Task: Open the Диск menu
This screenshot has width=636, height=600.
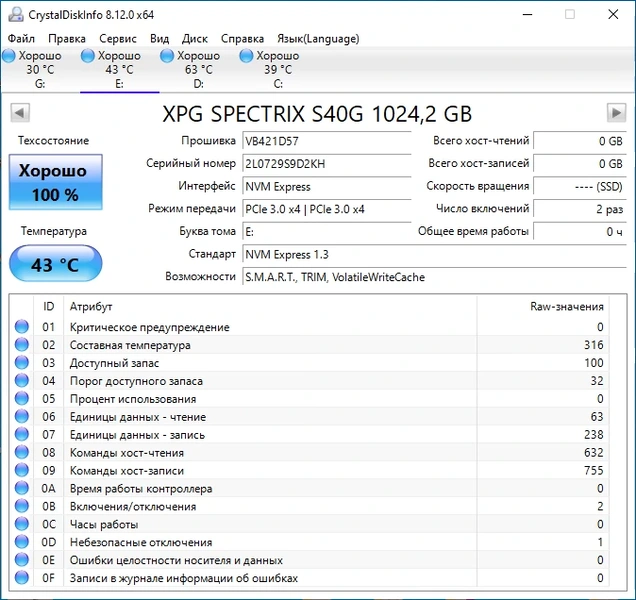Action: 195,38
